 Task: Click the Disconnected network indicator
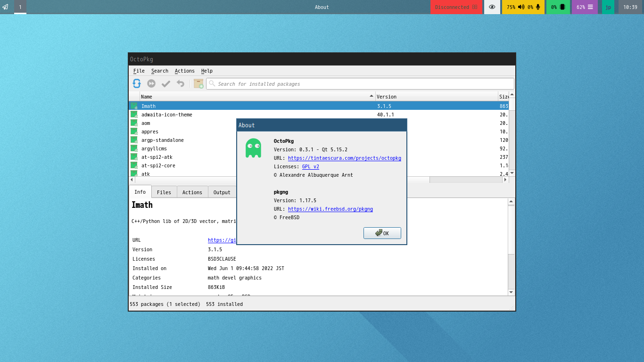coord(456,7)
